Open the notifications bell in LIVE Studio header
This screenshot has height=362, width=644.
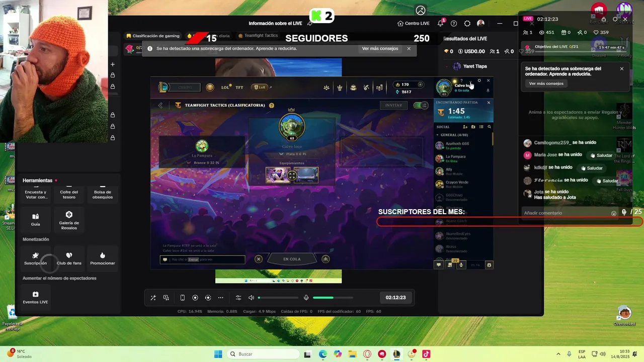coord(441,24)
